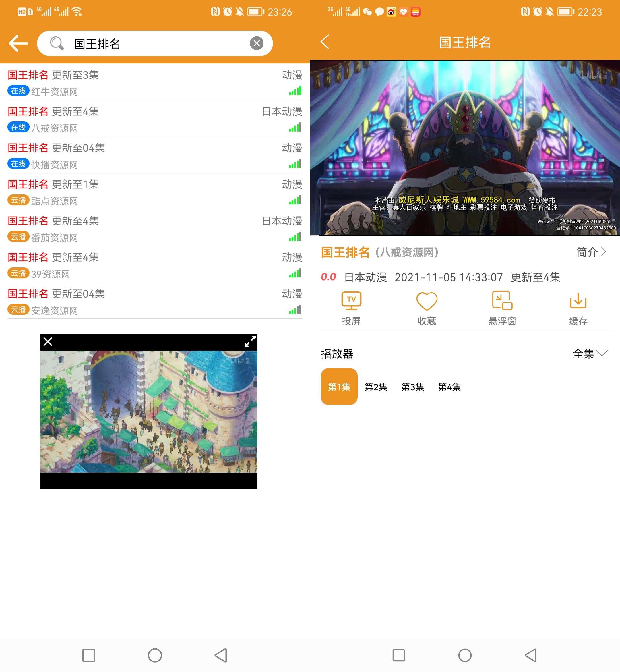Open the 酷点资源网 result 更新至1集
Screen dimensions: 620x672
[x=155, y=192]
